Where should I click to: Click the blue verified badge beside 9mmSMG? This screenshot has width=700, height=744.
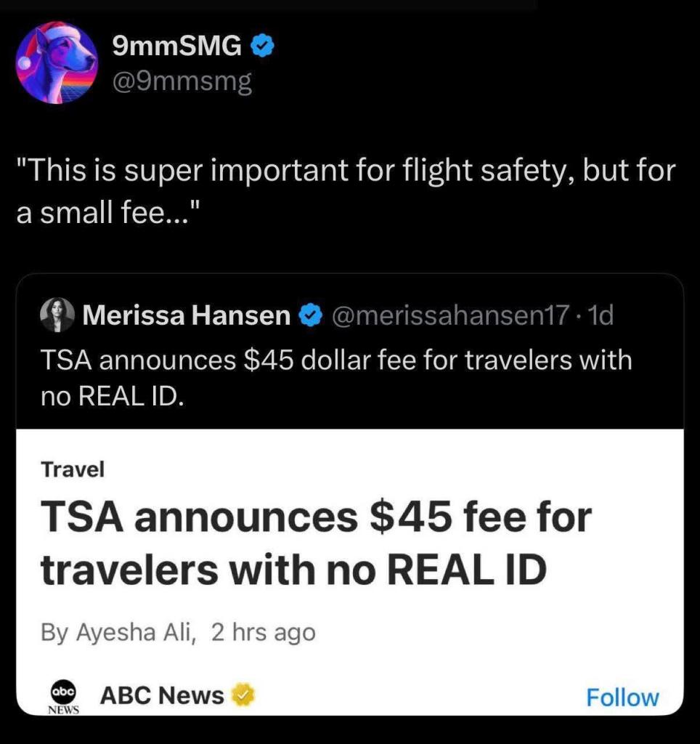tap(261, 48)
